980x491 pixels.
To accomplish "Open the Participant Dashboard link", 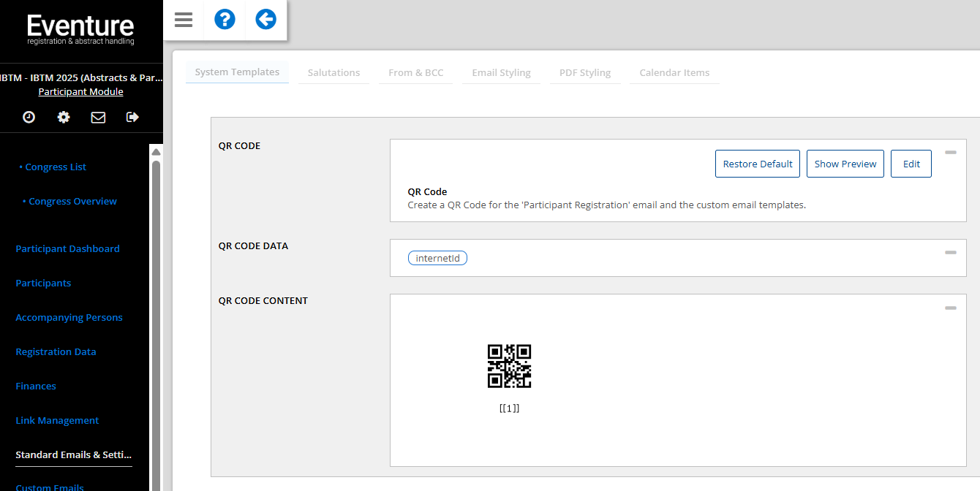I will tap(67, 248).
